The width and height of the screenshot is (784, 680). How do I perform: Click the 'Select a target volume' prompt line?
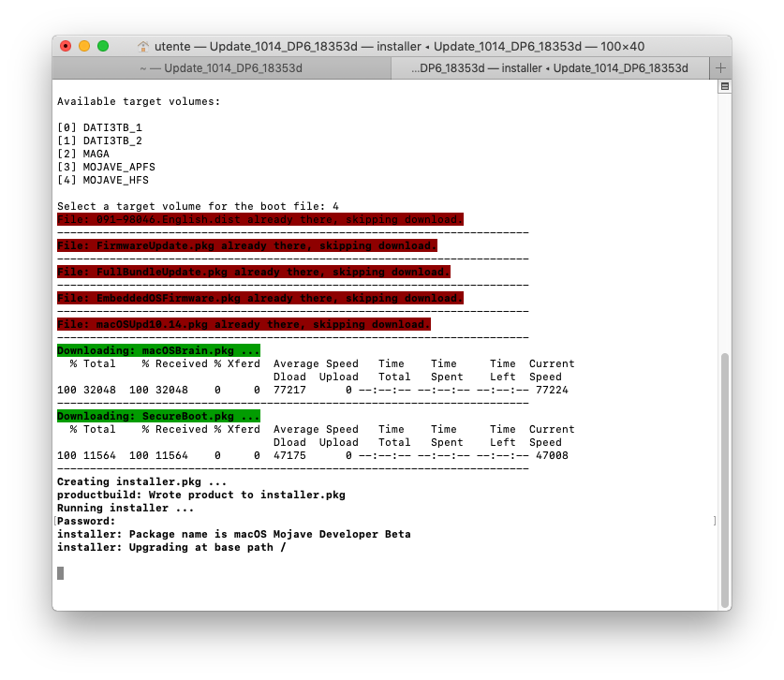pos(198,206)
